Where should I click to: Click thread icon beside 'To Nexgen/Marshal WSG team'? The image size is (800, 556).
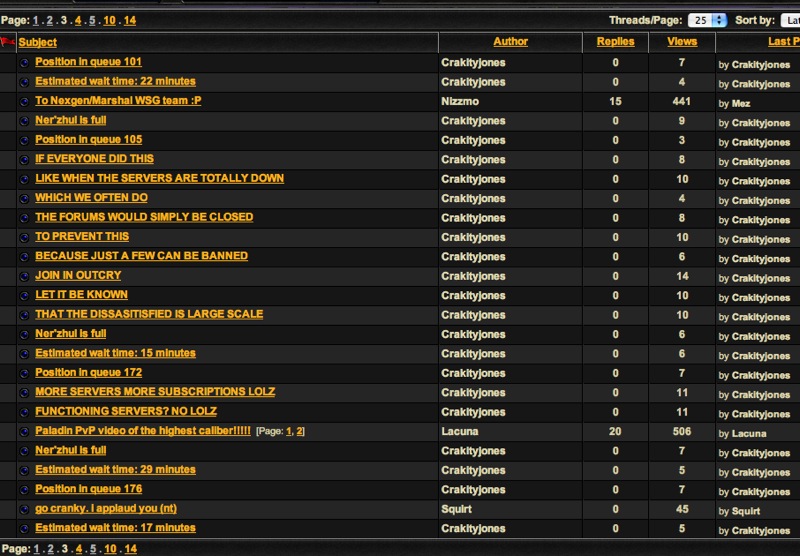pos(25,101)
